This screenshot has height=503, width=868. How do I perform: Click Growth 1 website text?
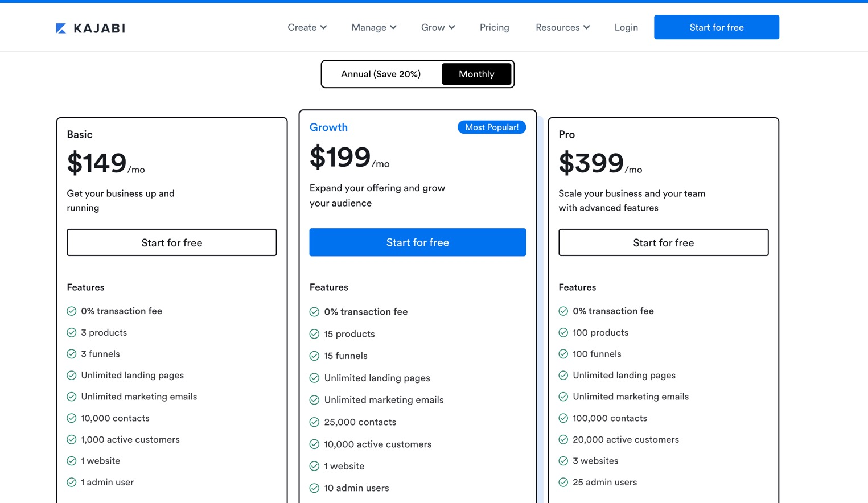pyautogui.click(x=344, y=466)
